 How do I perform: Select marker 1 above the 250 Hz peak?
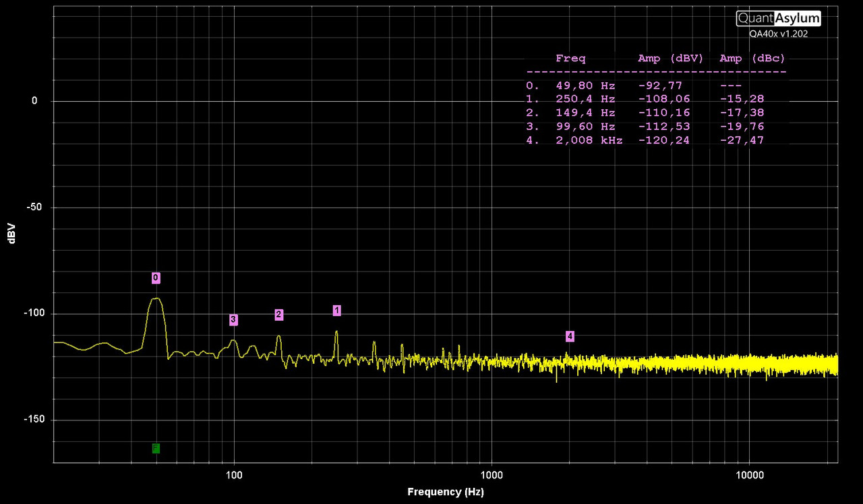tap(337, 311)
